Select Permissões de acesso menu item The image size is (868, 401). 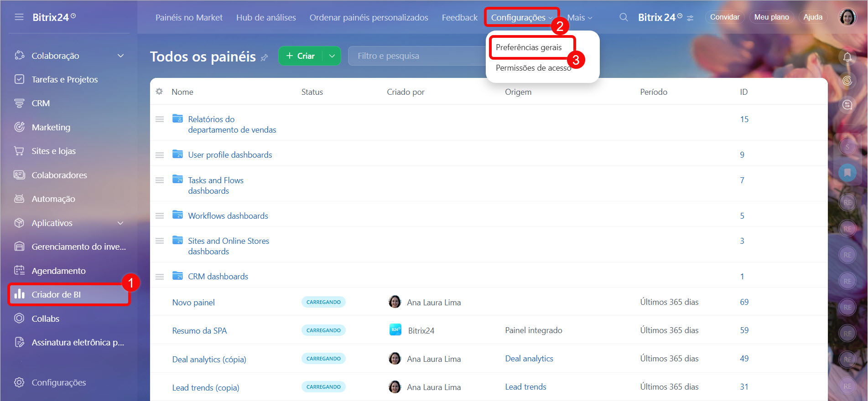(x=533, y=68)
